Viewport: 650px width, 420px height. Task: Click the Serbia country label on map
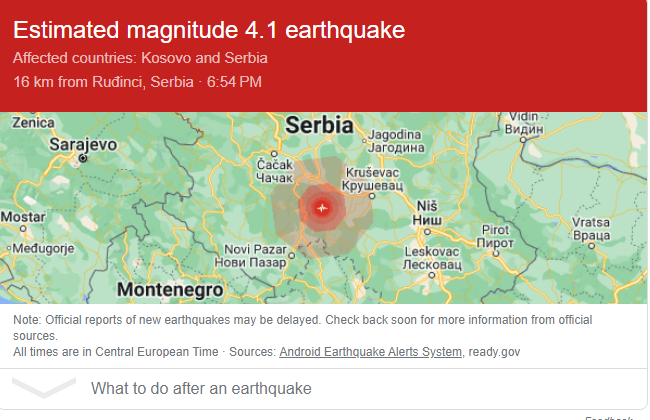pyautogui.click(x=319, y=125)
